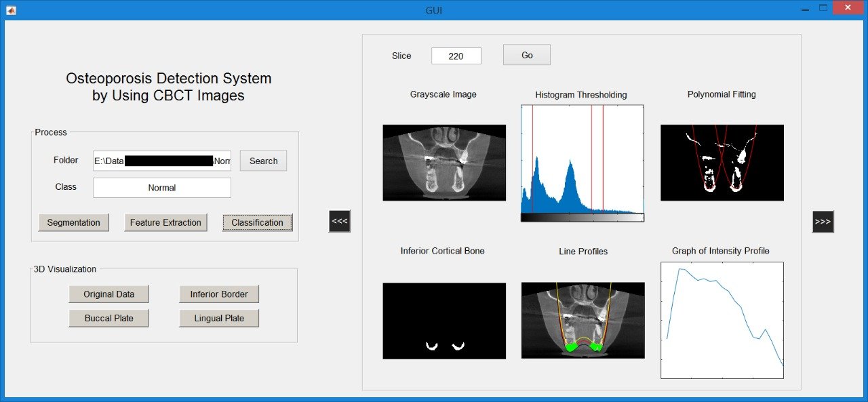This screenshot has height=402, width=868.
Task: Select the Polynomial Fitting image
Action: 722,163
